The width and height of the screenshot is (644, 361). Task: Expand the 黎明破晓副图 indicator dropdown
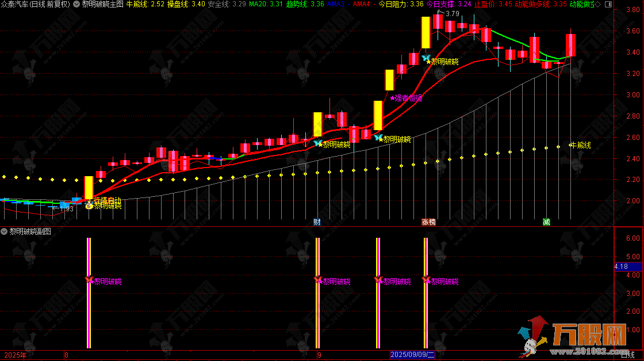pyautogui.click(x=5, y=231)
